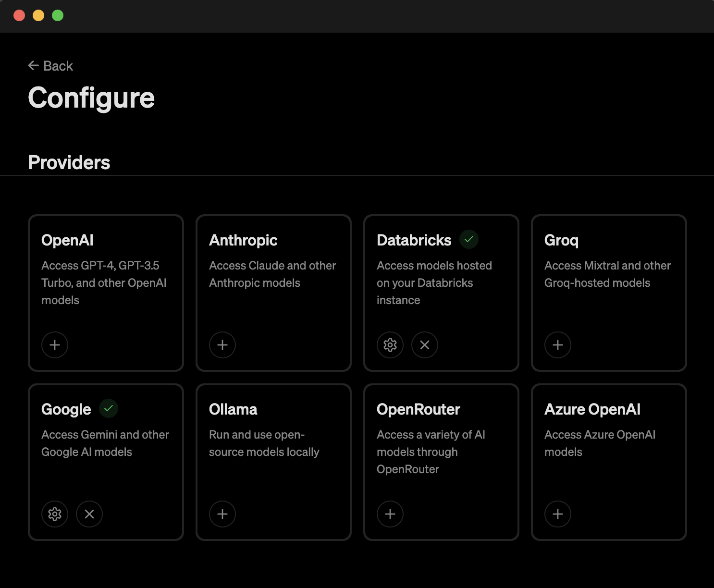The image size is (714, 588).
Task: Click the Groq card title
Action: tap(561, 240)
